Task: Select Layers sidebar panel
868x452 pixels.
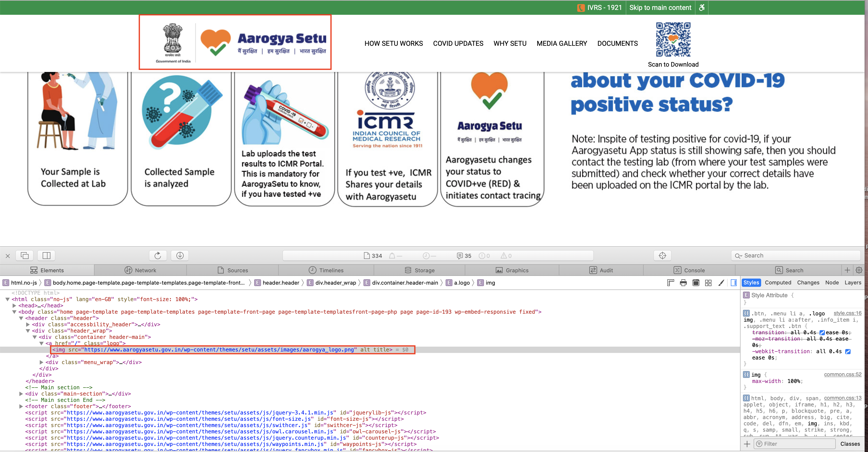Action: (x=852, y=283)
